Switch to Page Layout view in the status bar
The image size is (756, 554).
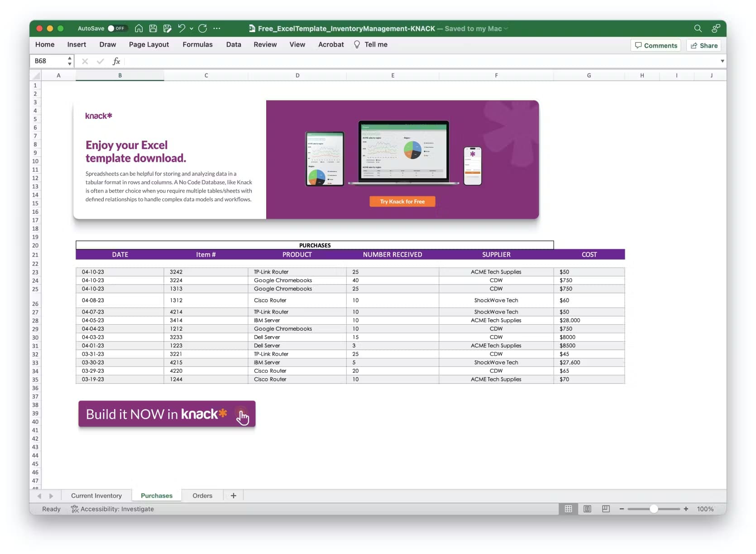click(x=587, y=509)
